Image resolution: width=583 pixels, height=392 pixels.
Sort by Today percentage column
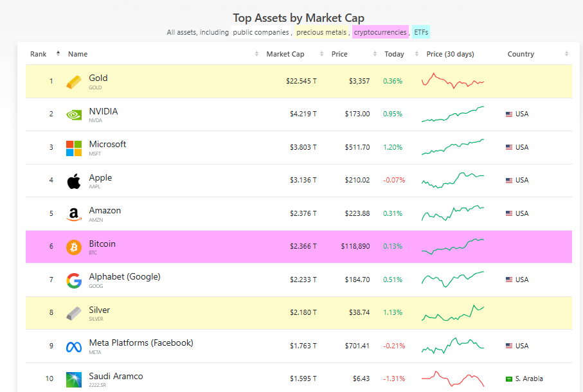pyautogui.click(x=394, y=54)
